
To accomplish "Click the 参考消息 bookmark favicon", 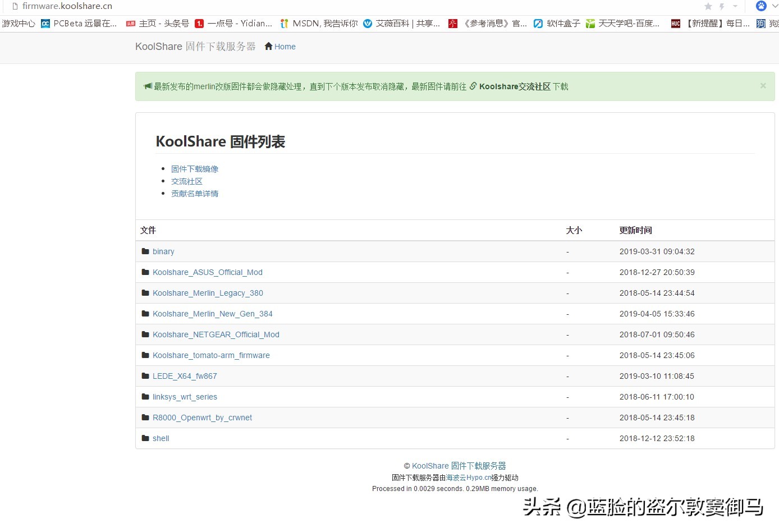I will coord(453,24).
